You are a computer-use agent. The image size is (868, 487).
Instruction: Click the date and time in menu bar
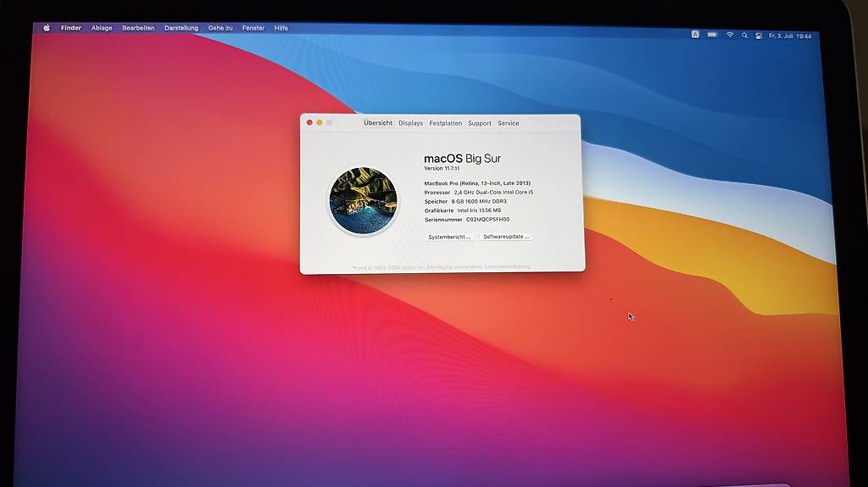[790, 36]
